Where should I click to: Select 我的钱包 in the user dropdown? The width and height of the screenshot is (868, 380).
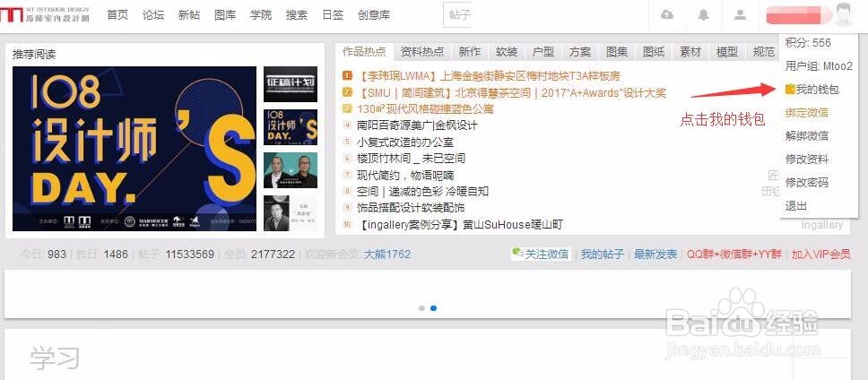(818, 89)
